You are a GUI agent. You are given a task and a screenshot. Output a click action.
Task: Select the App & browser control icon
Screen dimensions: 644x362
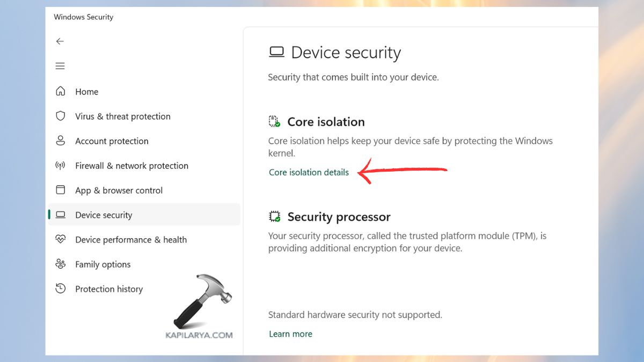pos(61,190)
